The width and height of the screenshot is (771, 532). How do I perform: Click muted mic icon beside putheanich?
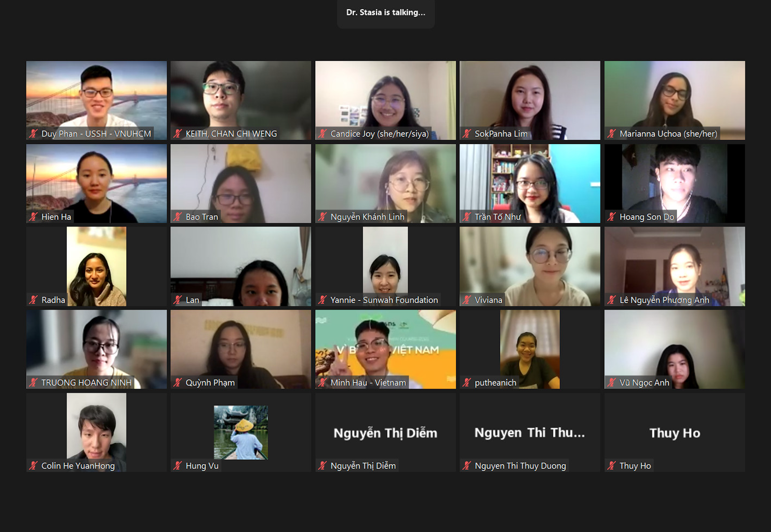tap(467, 383)
